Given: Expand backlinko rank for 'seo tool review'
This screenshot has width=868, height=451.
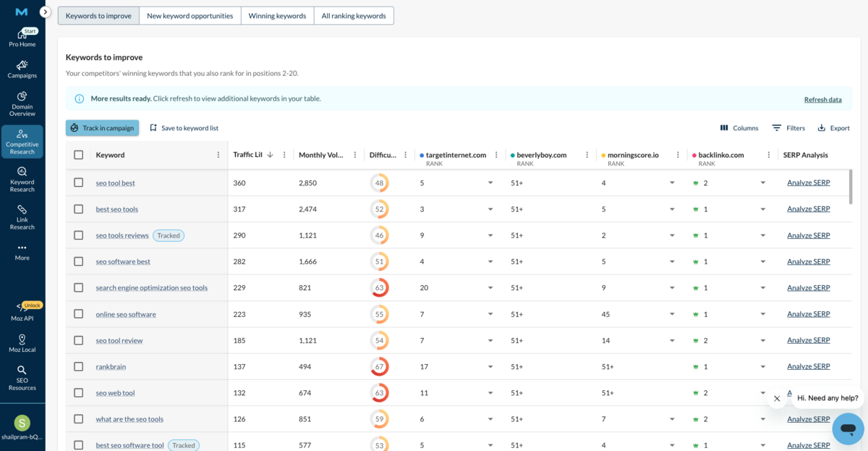Looking at the screenshot, I should coord(762,340).
